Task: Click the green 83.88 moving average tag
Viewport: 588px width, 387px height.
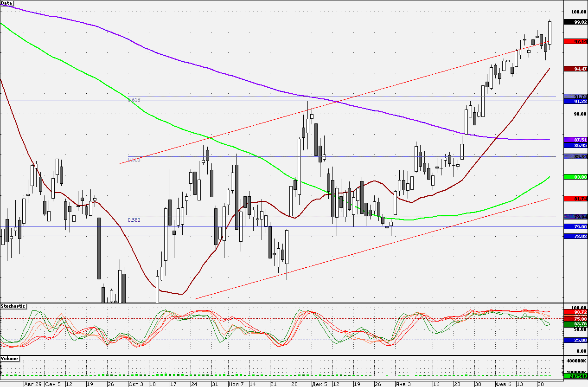Action: pyautogui.click(x=575, y=177)
